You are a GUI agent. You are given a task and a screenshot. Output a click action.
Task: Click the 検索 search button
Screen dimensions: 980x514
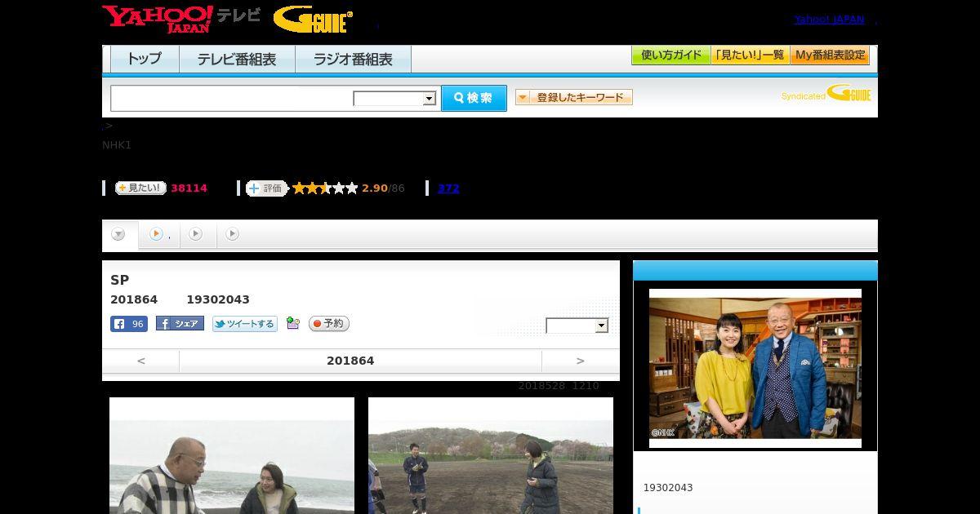[x=474, y=98]
